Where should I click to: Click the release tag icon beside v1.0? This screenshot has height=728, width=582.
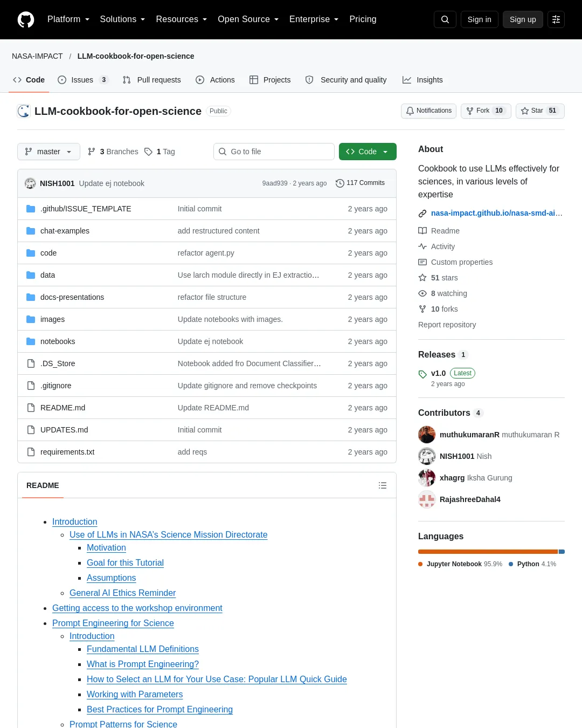[422, 374]
